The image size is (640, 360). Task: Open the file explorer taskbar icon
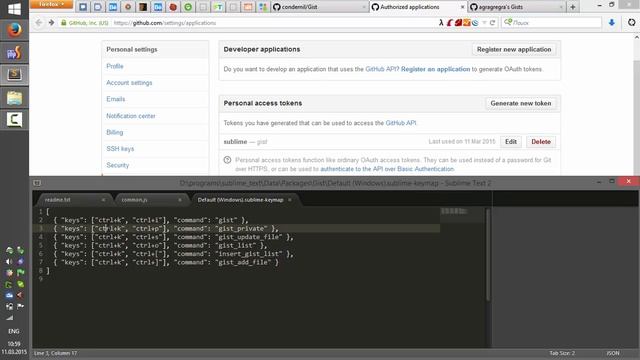14,98
